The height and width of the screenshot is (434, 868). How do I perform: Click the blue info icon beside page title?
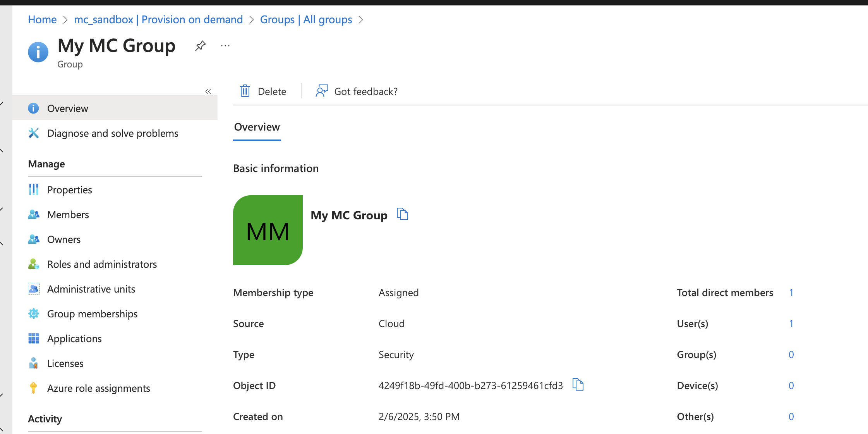pos(38,52)
